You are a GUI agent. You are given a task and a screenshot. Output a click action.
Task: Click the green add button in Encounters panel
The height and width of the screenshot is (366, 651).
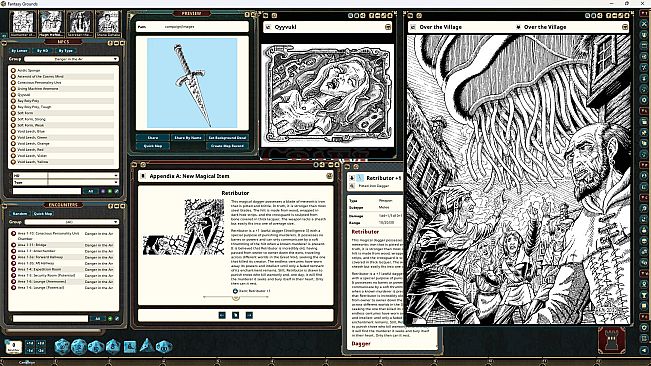coord(110,318)
